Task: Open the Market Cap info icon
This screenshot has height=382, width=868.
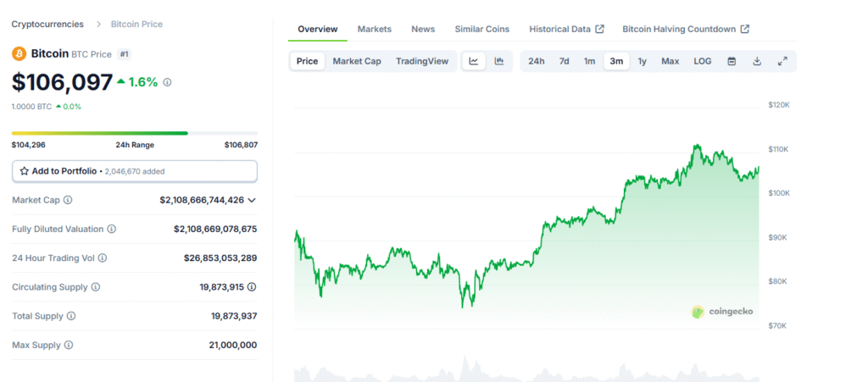Action: (x=68, y=200)
